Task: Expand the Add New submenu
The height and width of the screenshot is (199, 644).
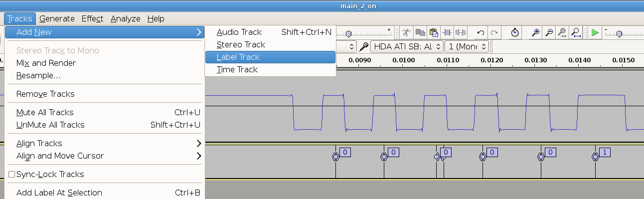Action: point(105,32)
